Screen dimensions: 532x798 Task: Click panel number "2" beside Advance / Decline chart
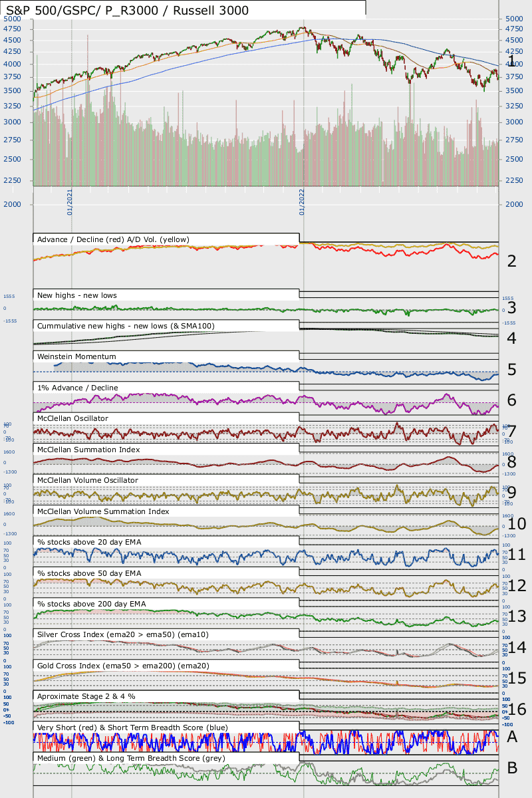click(x=511, y=261)
